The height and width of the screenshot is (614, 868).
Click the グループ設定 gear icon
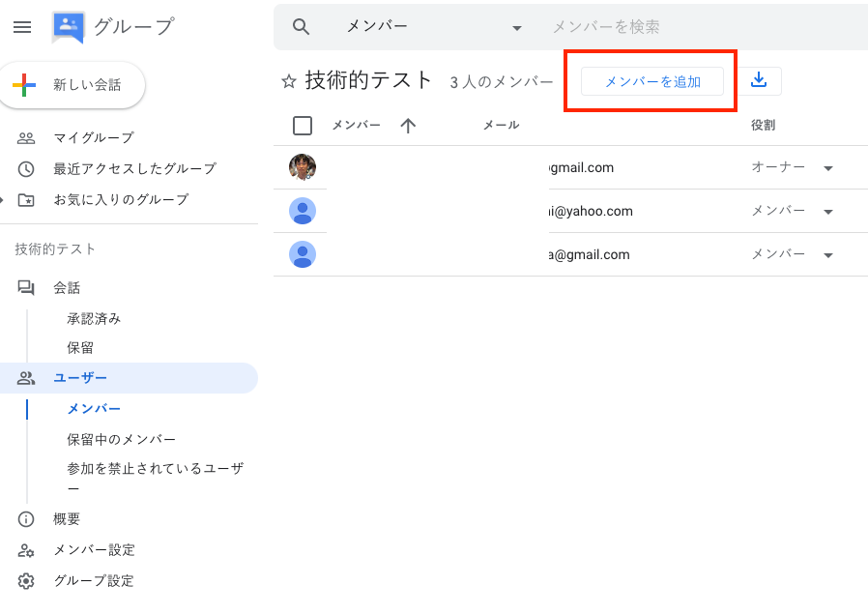[x=26, y=581]
